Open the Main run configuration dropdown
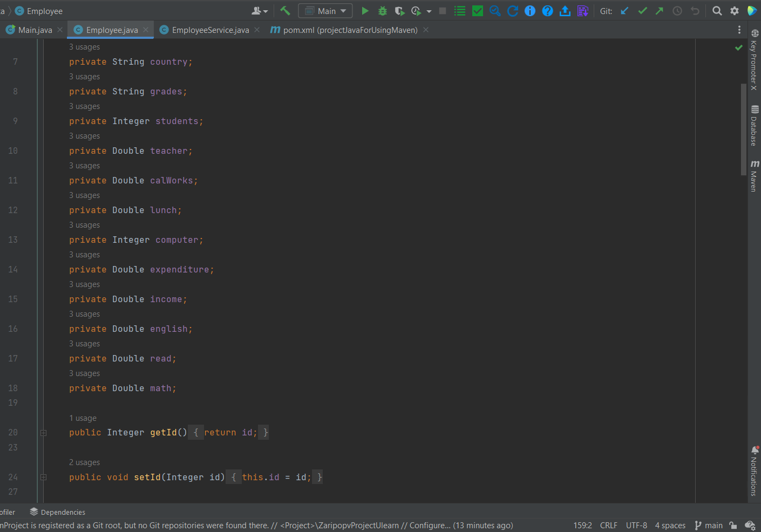The image size is (761, 532). point(325,10)
